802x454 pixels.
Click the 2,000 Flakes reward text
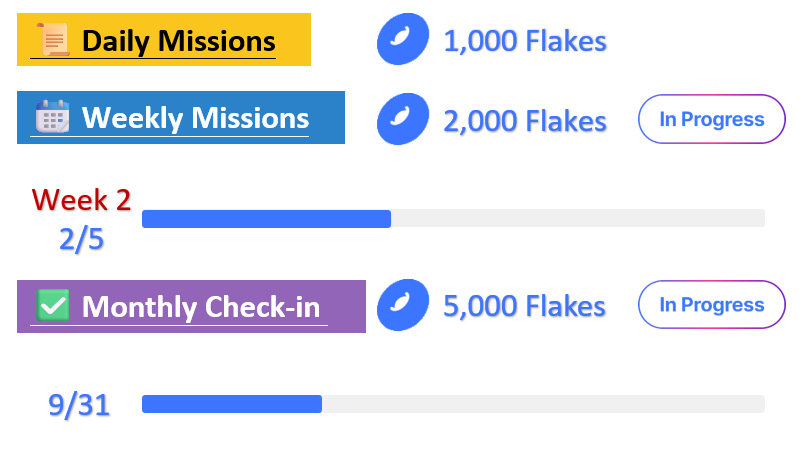pos(525,120)
